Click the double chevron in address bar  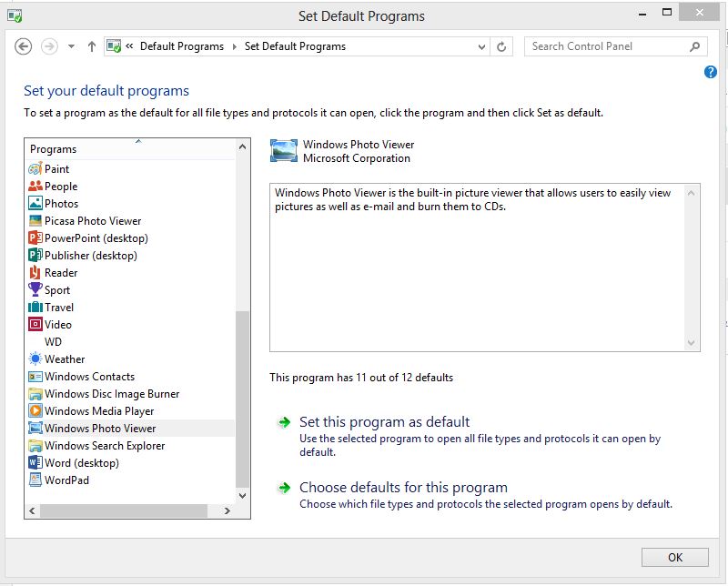129,46
